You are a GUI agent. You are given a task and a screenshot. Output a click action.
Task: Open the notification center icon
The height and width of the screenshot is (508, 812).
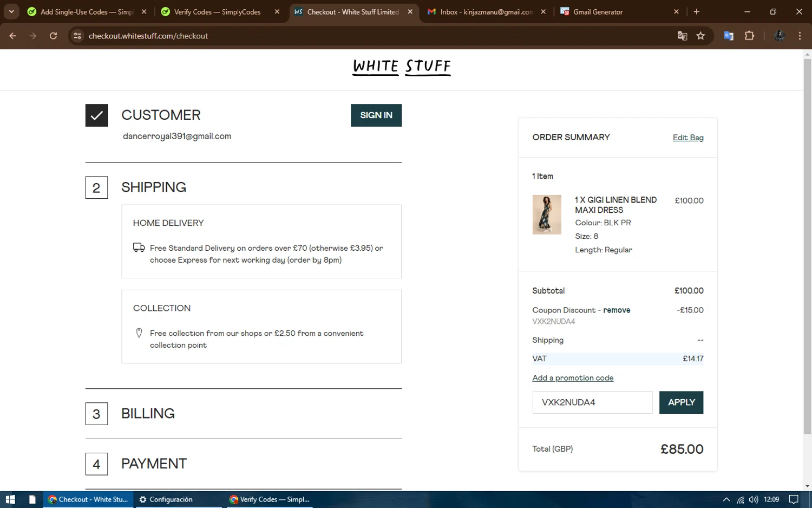pyautogui.click(x=794, y=499)
